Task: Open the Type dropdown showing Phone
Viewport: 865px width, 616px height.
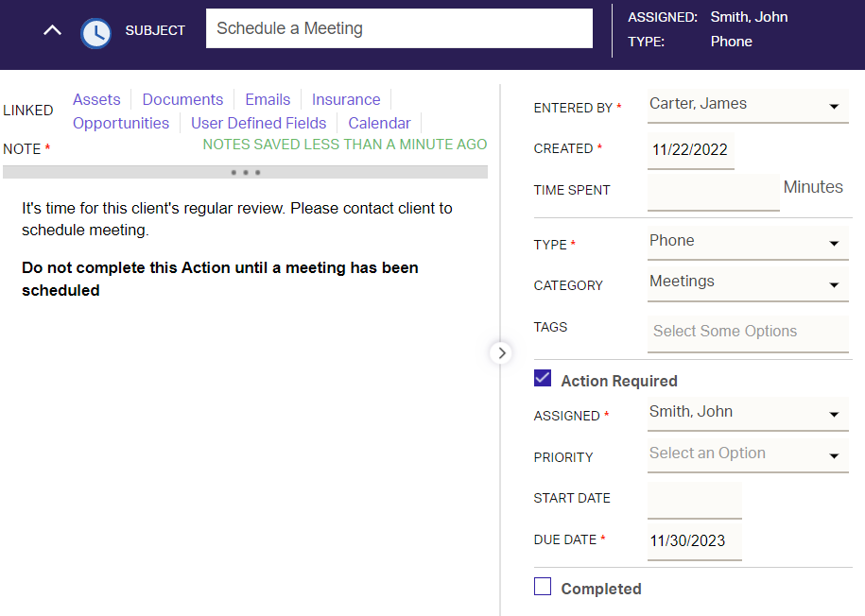Action: point(748,243)
